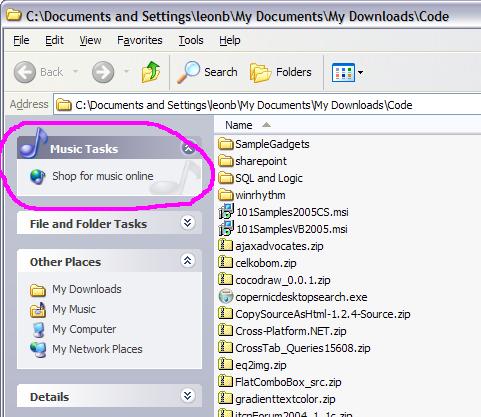Click inside the Address bar field

[x=267, y=105]
